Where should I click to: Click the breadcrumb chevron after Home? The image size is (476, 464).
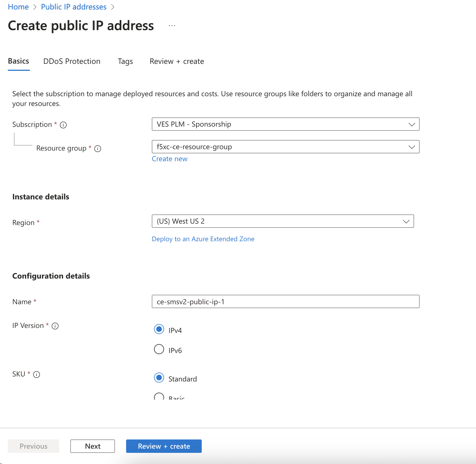[x=34, y=7]
